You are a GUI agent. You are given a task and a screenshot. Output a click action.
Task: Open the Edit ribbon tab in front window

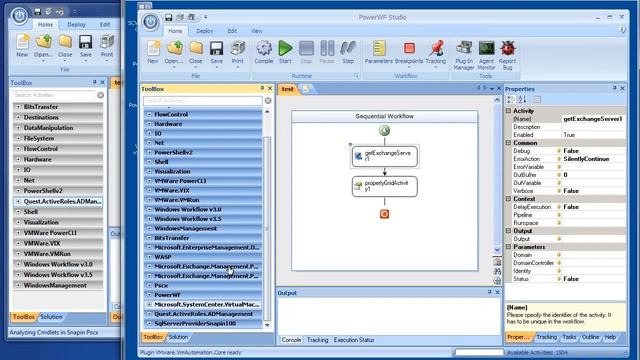click(232, 31)
